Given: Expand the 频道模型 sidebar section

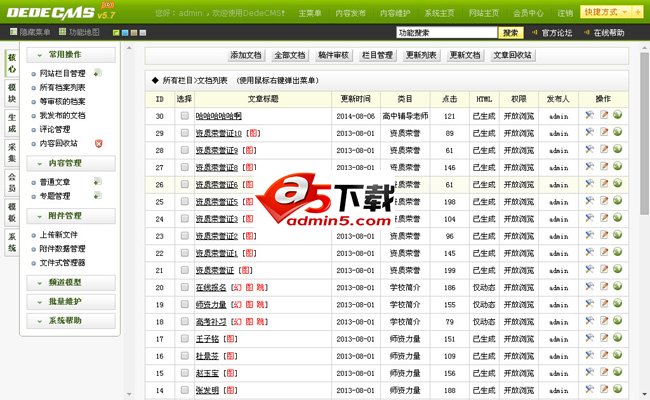Looking at the screenshot, I should pos(71,283).
